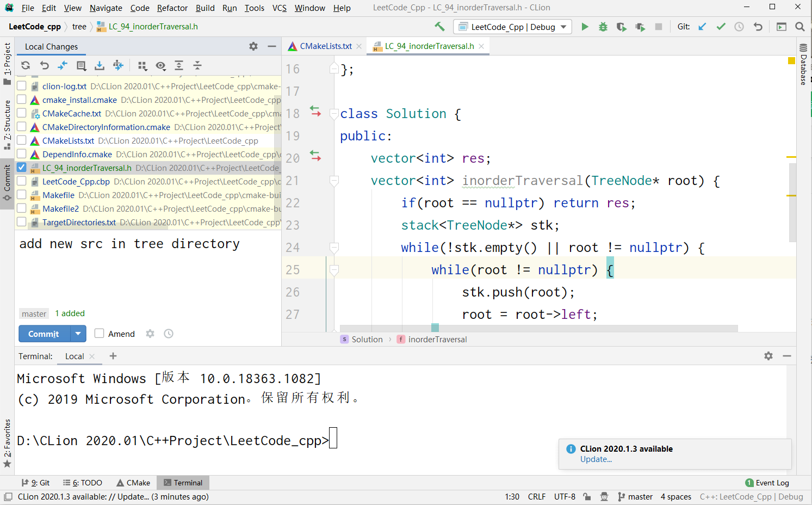Open Git history clock icon
The height and width of the screenshot is (505, 812).
(x=739, y=27)
